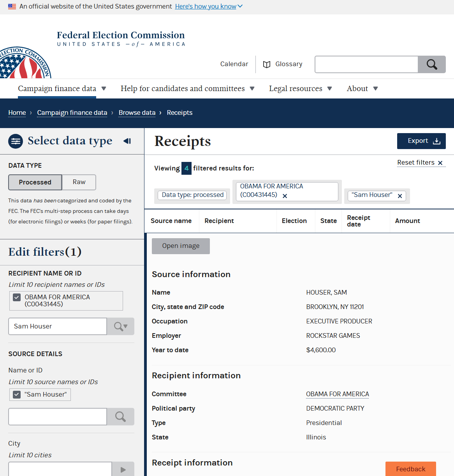Click the Glossary book icon
Viewport: 454px width, 476px height.
(267, 64)
